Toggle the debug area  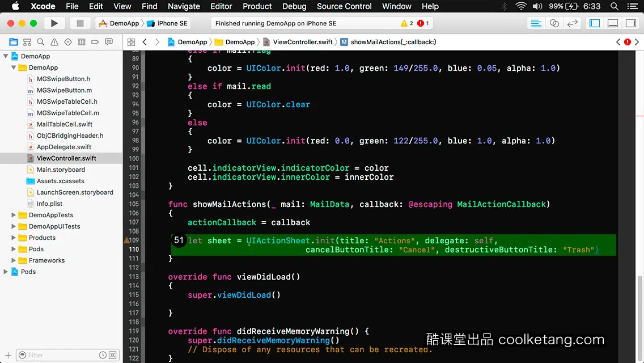pyautogui.click(x=612, y=23)
